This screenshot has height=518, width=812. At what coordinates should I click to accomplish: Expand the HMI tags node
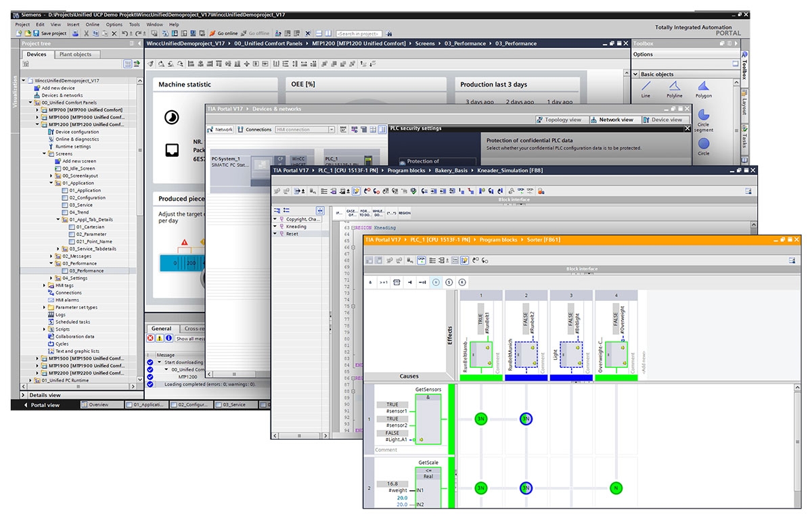coord(44,285)
